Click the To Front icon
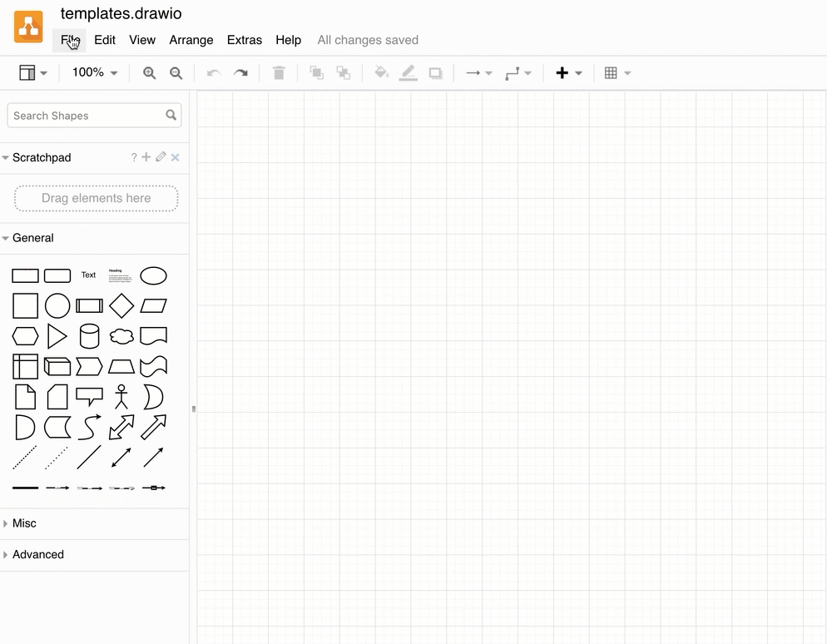827x644 pixels. pyautogui.click(x=316, y=72)
